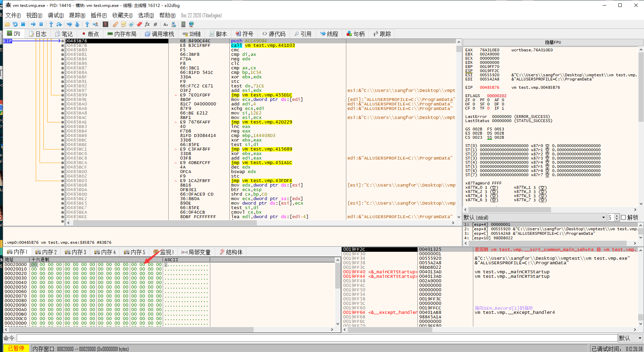Toggle breakpoint dot at address 00485BB3
Screen dimensions: 644x352
[62, 127]
